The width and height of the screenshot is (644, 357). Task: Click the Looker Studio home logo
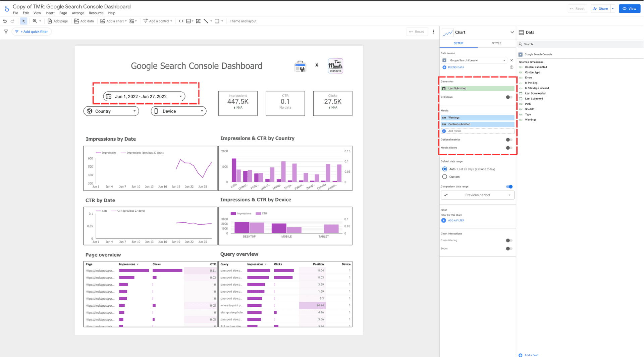point(6,9)
